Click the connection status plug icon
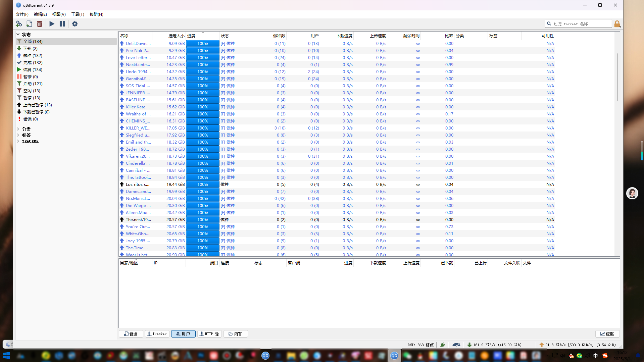Screen dimensions: 644x362 coord(443,345)
